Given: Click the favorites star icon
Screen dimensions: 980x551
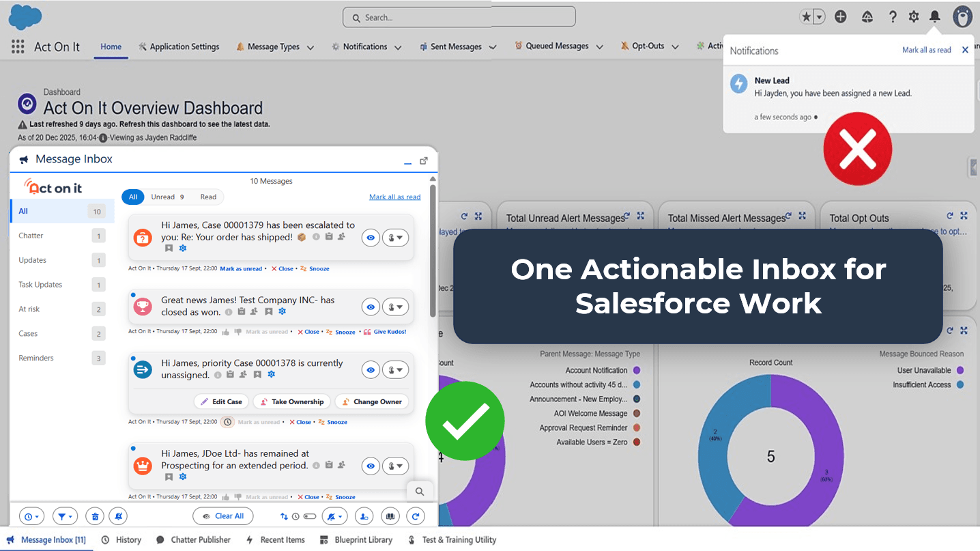Looking at the screenshot, I should pos(806,16).
